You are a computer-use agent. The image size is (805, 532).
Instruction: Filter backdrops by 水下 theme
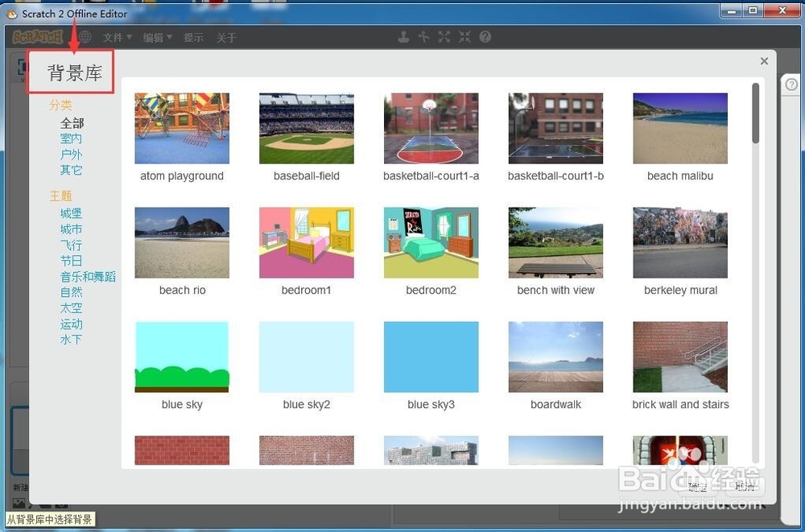(x=71, y=340)
